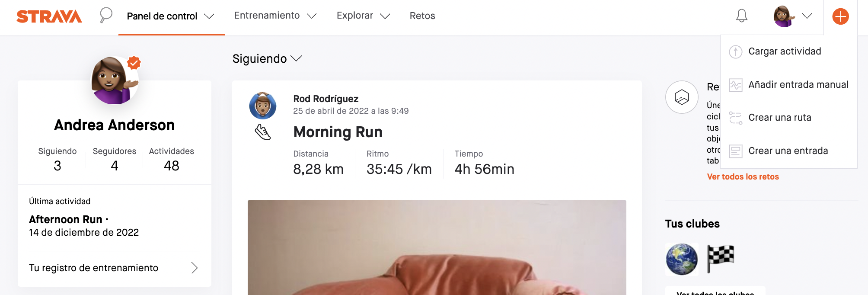Click the 35:45 /km pace value

pos(399,170)
